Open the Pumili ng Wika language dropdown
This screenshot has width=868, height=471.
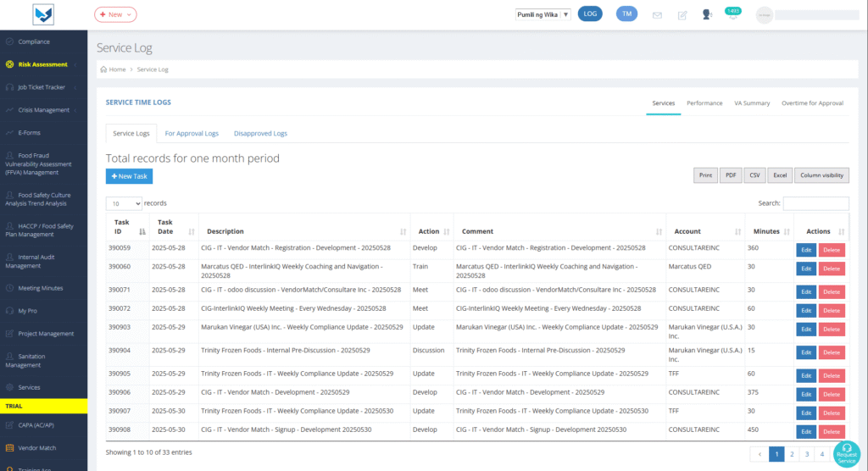click(542, 15)
